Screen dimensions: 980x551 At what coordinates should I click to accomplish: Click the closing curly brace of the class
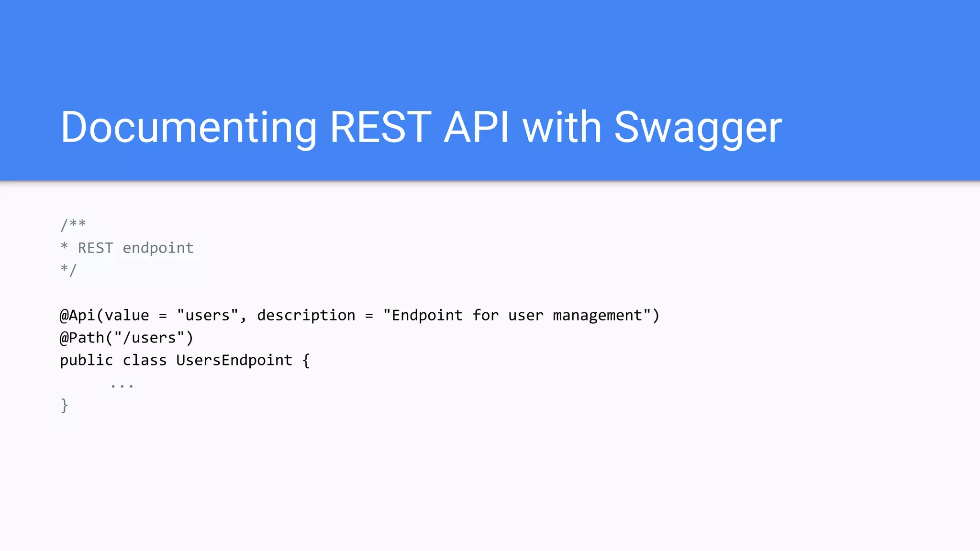pyautogui.click(x=64, y=406)
